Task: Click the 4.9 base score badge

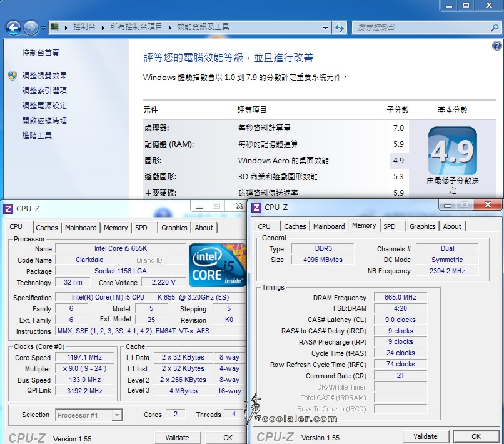Action: [453, 151]
